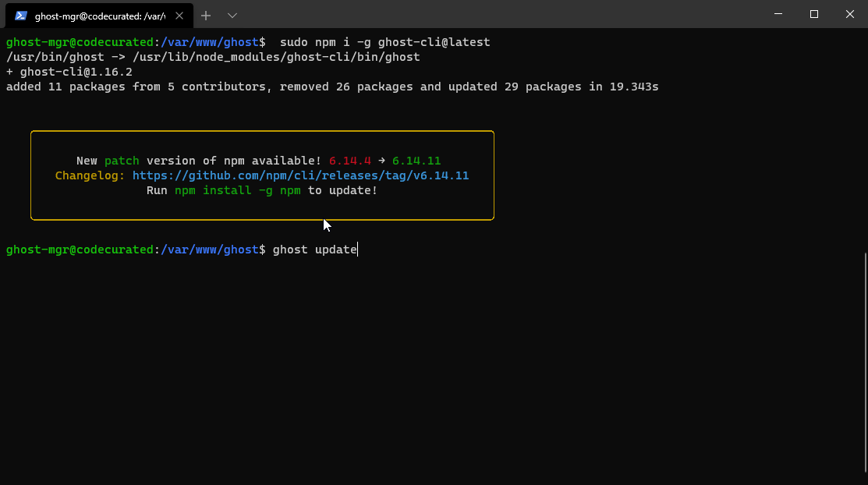This screenshot has width=868, height=485.
Task: Click the green version number 6.14.11
Action: point(416,161)
